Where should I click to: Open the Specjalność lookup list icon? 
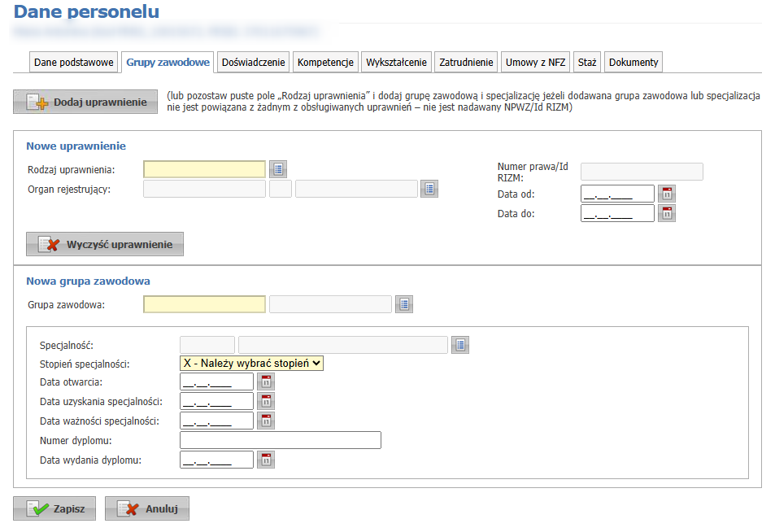[460, 345]
